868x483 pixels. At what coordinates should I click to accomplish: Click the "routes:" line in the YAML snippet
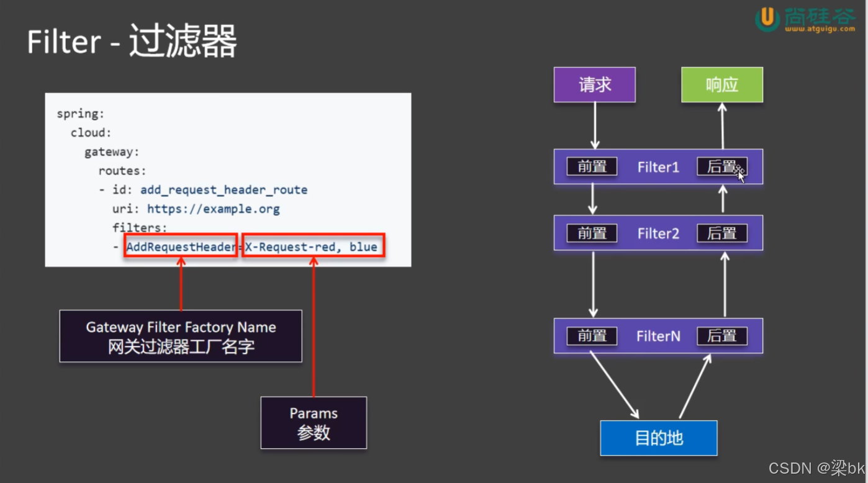tap(122, 170)
